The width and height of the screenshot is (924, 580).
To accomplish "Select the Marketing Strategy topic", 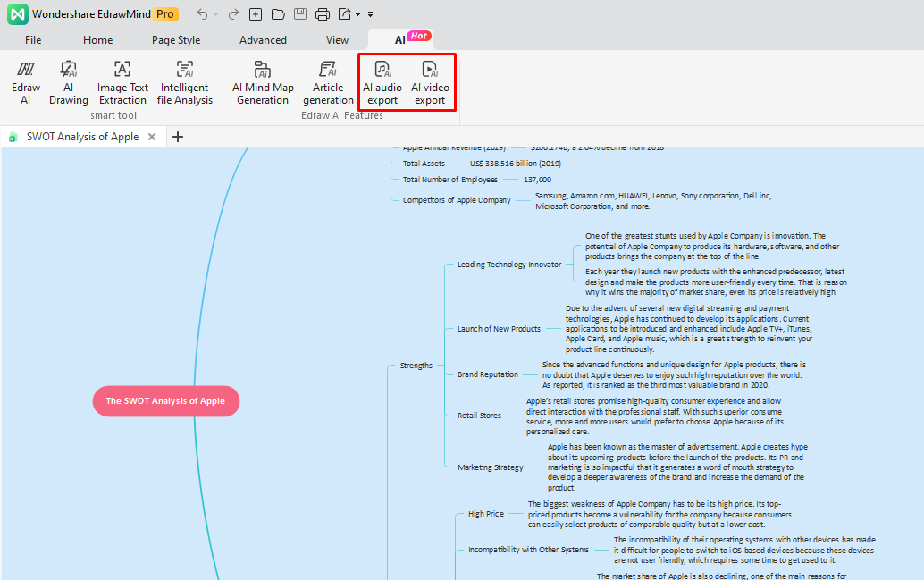I will [x=491, y=467].
